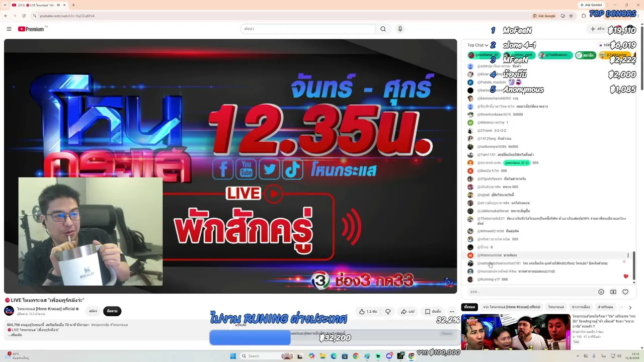Click @Painite_maidum username in chat

coord(492,82)
